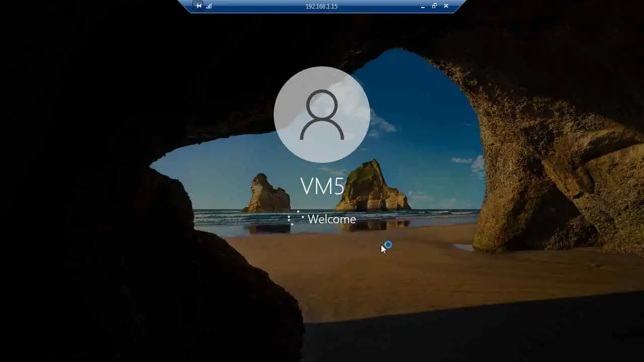The width and height of the screenshot is (644, 362).
Task: Close the remote desktop connection
Action: (x=446, y=6)
